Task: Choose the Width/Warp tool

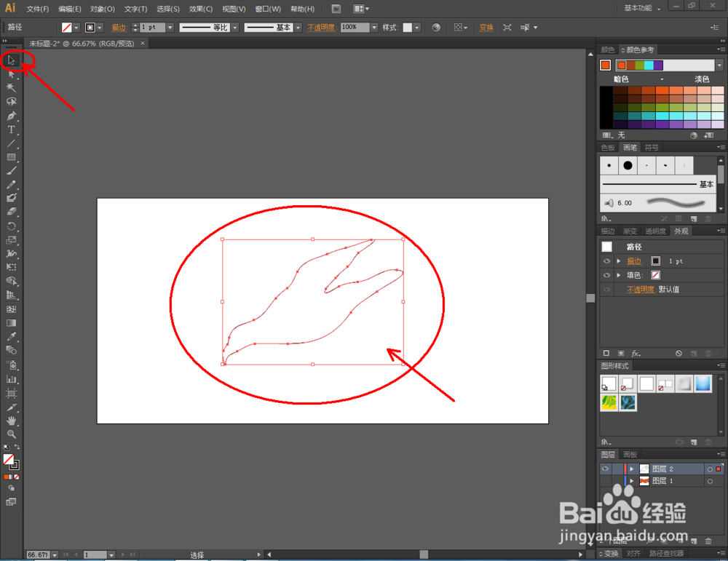Action: pos(11,254)
